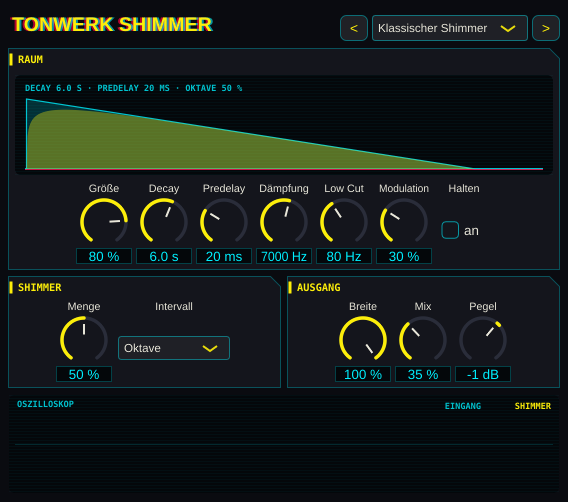Click the decay envelope graph display
The width and height of the screenshot is (568, 502).
coord(284,125)
